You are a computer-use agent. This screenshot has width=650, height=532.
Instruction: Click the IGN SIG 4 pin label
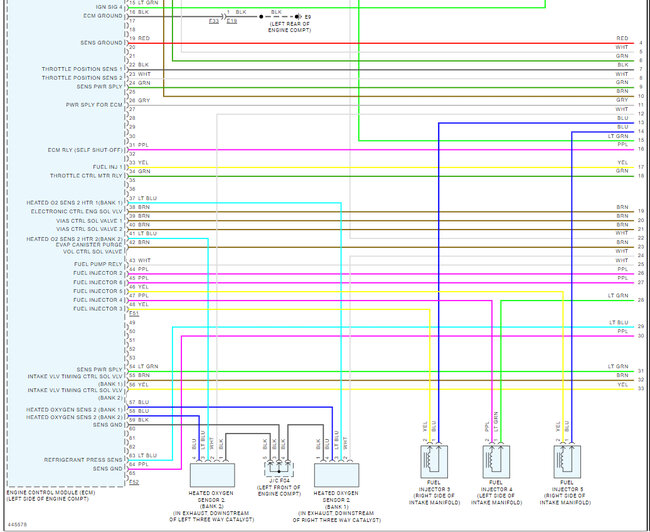(109, 7)
